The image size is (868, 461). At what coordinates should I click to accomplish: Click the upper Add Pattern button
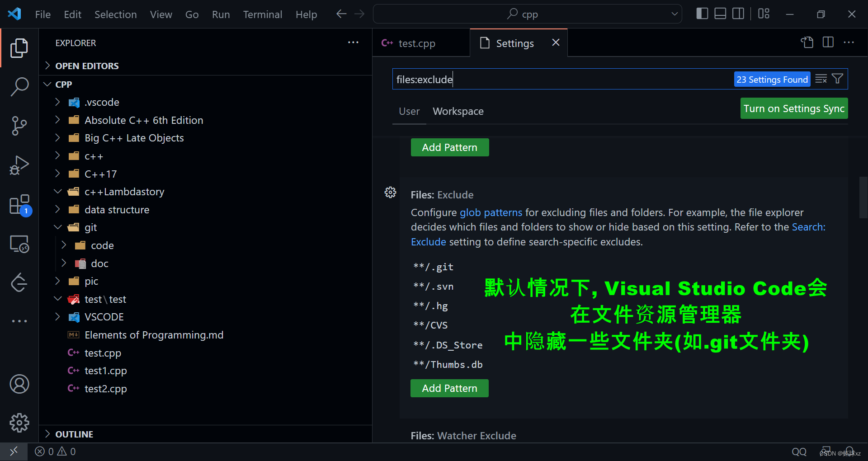point(450,147)
